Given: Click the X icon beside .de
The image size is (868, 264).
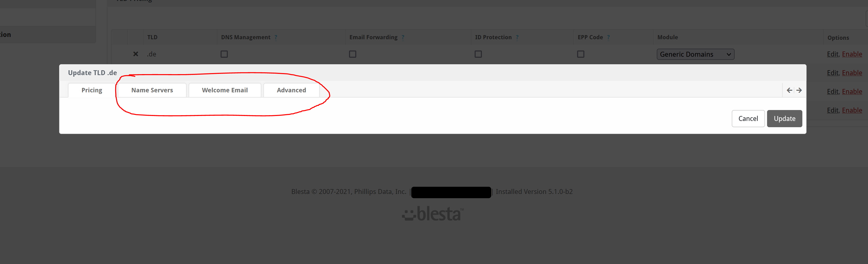Looking at the screenshot, I should tap(135, 54).
